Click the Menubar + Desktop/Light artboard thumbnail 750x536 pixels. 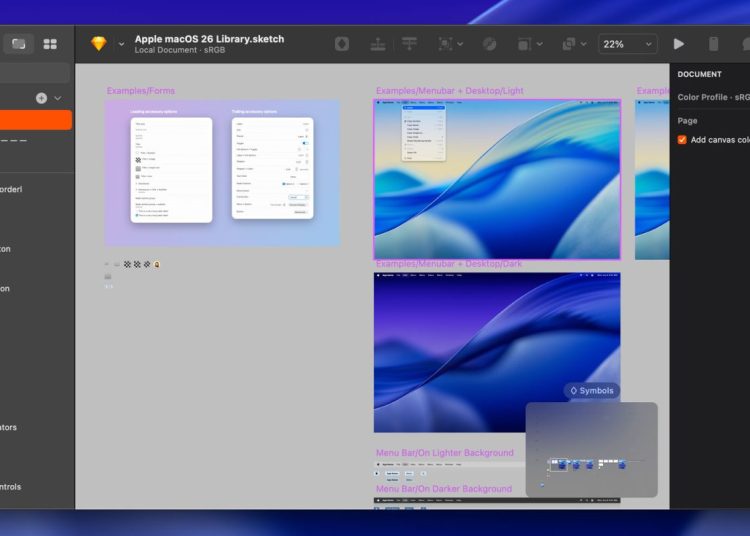click(497, 180)
